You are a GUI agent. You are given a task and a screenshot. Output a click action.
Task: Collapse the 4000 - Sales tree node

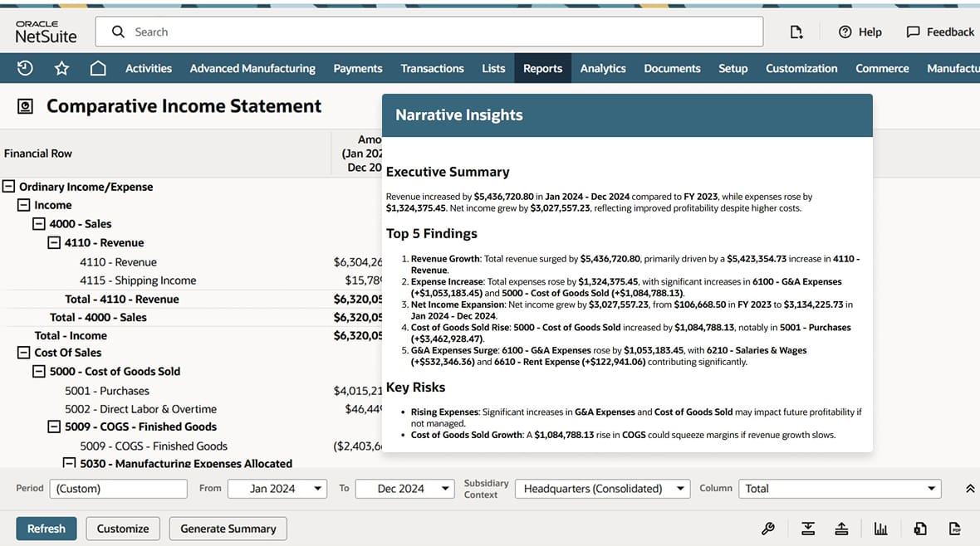pos(39,224)
